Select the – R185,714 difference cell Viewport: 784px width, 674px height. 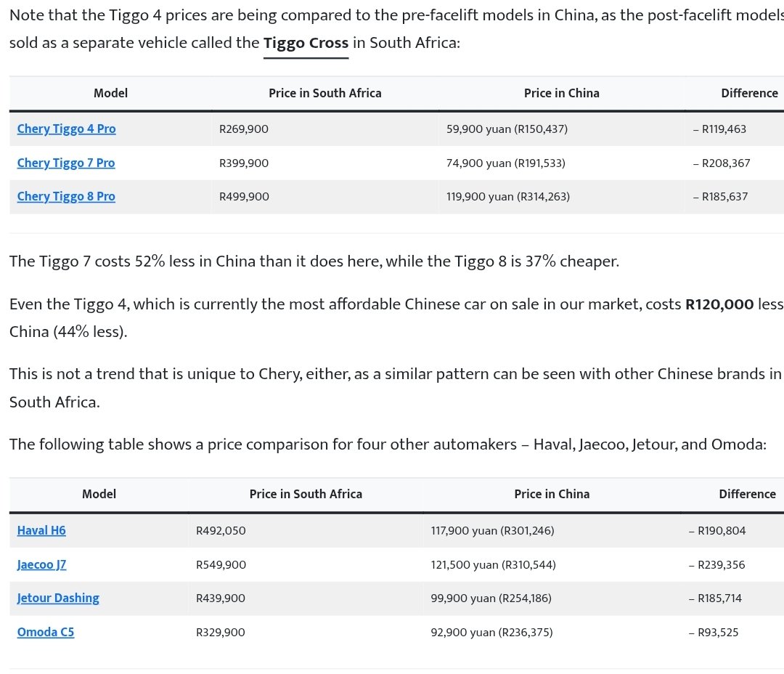pos(732,598)
